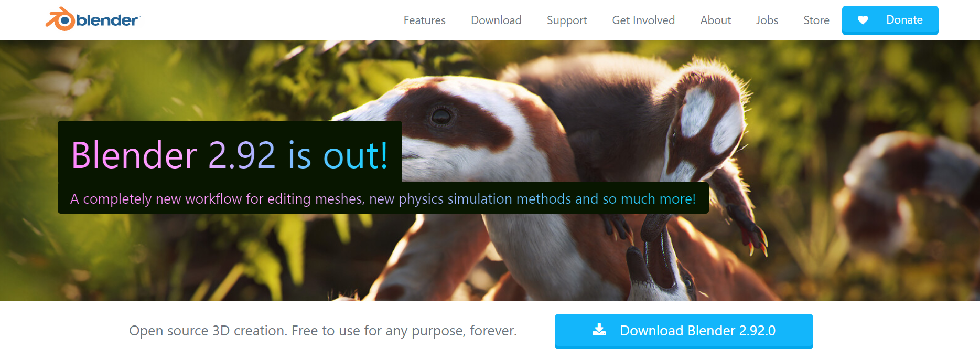The width and height of the screenshot is (980, 358).
Task: Open the Features menu item
Action: pyautogui.click(x=424, y=20)
